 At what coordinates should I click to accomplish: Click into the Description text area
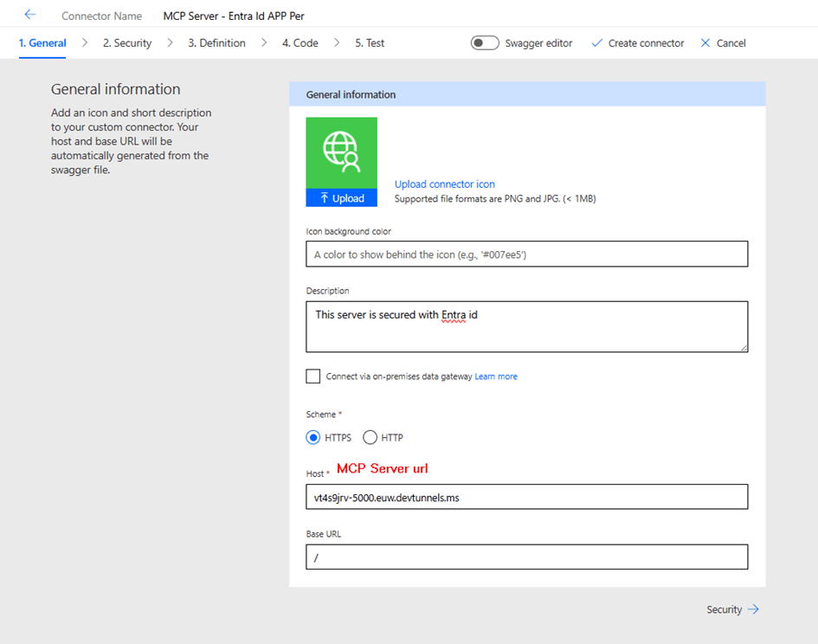(x=526, y=326)
